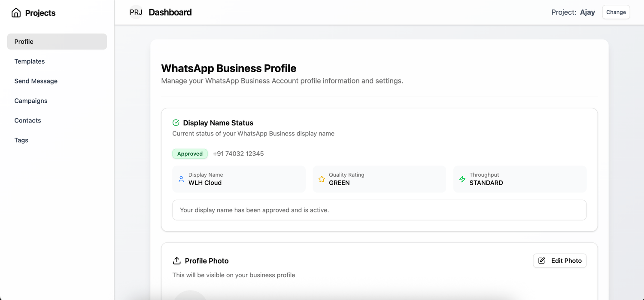Click the blue user icon beside Display Name
The image size is (644, 300).
click(181, 179)
